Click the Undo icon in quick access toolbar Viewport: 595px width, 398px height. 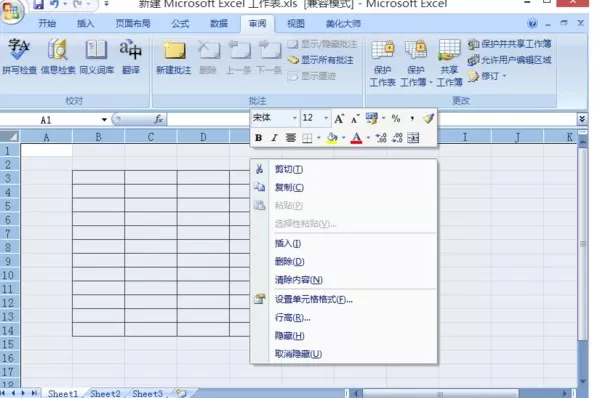[54, 4]
